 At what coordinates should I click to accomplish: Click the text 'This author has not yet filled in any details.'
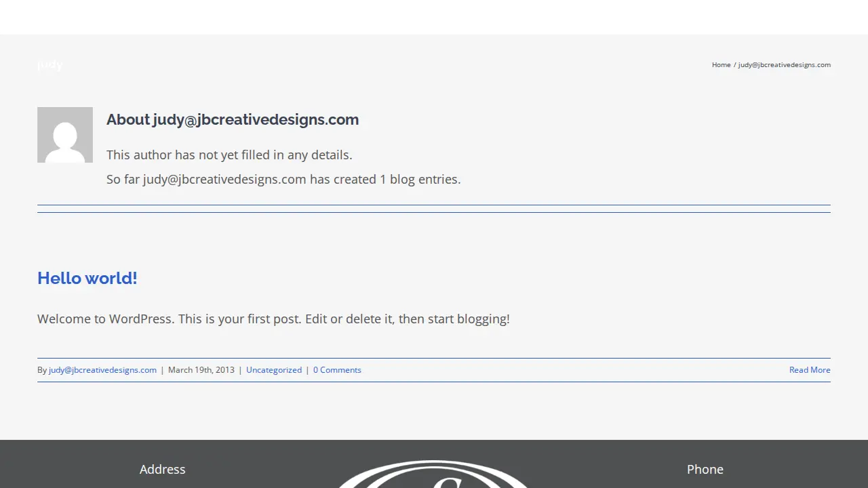point(229,155)
